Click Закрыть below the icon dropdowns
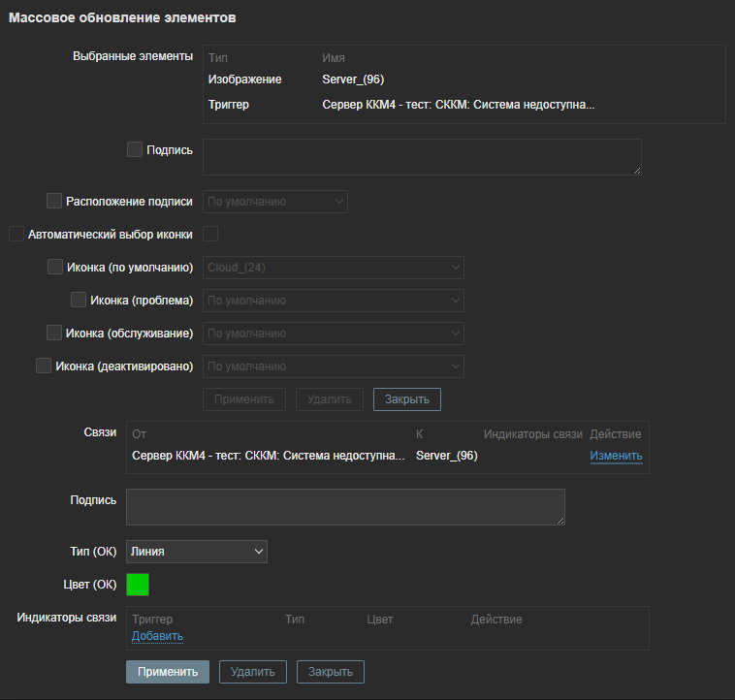Screen dimensions: 735x700 click(406, 399)
